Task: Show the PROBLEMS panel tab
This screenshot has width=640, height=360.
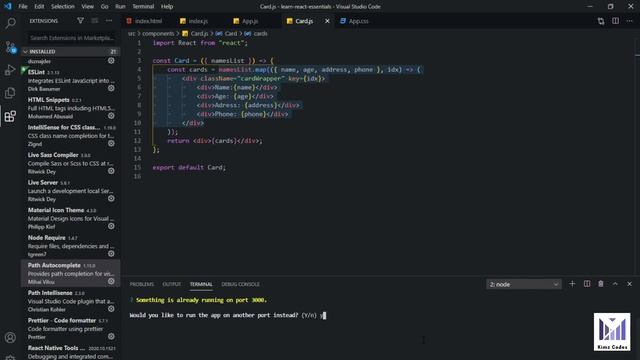Action: coord(142,284)
